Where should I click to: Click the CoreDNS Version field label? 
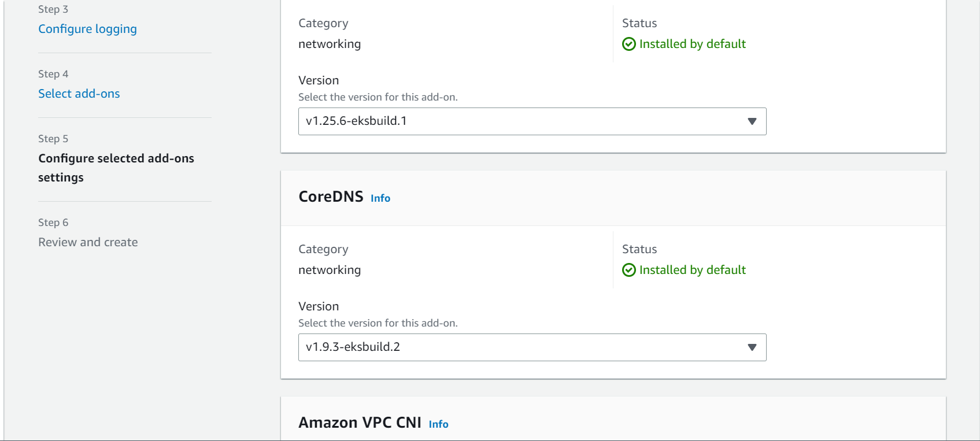click(x=319, y=306)
